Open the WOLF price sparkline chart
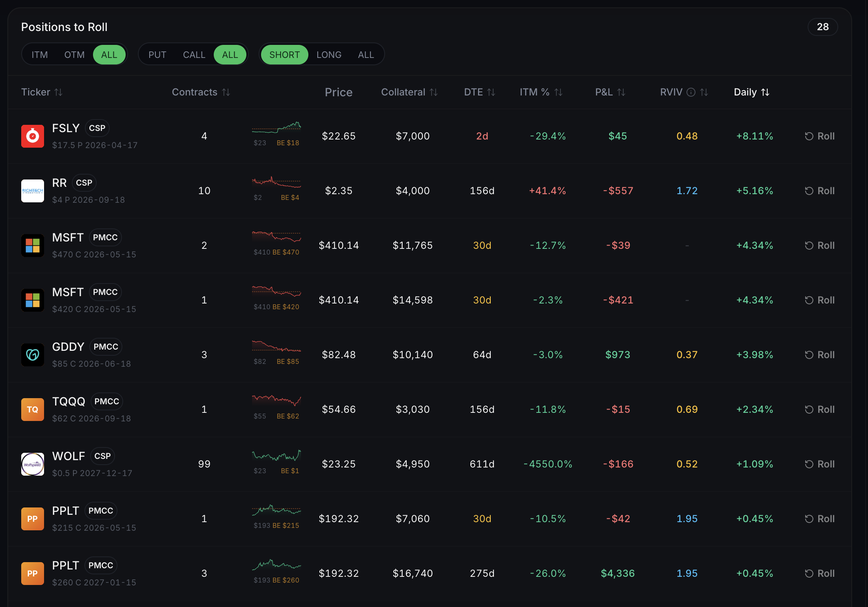 click(x=277, y=456)
